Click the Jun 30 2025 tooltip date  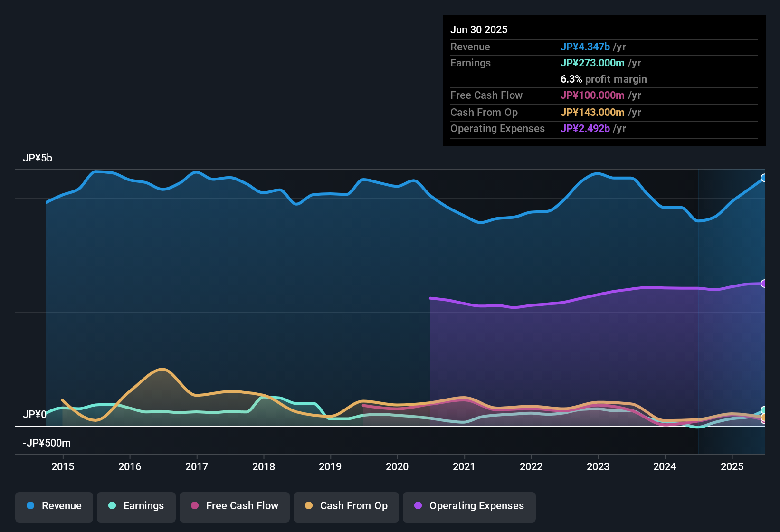(479, 29)
